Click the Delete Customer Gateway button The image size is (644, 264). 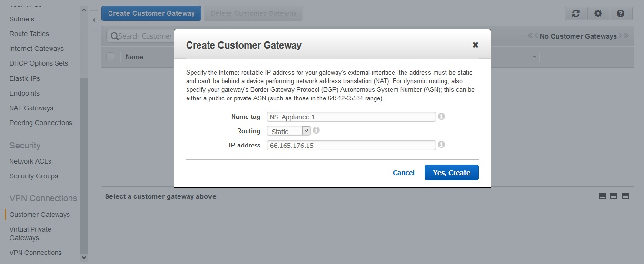(x=253, y=13)
